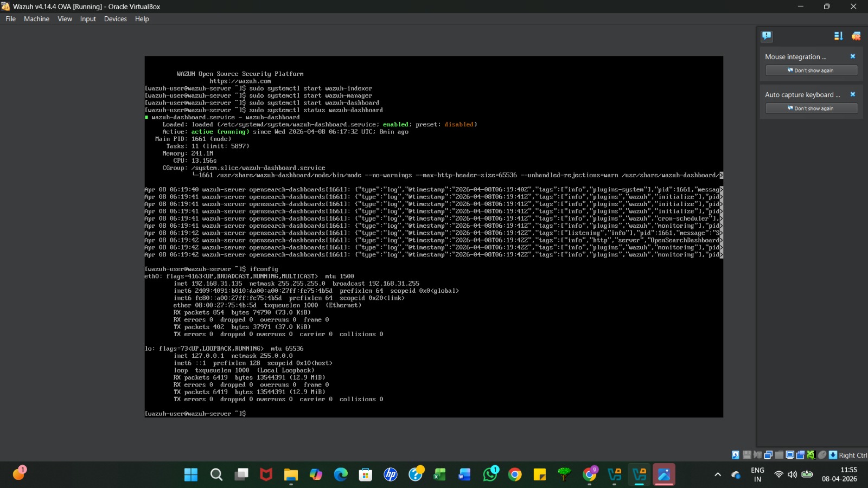This screenshot has width=868, height=488.
Task: Dismiss all notifications with the red-cross icon
Action: [x=856, y=36]
